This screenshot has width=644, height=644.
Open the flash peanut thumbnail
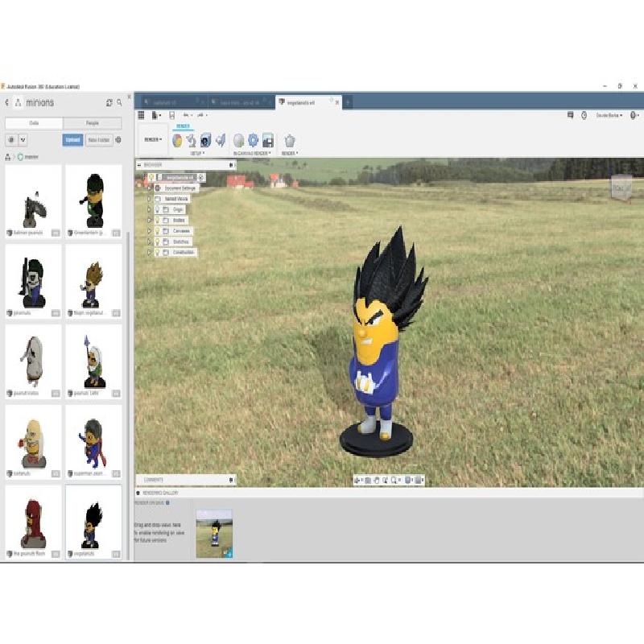pos(33,522)
